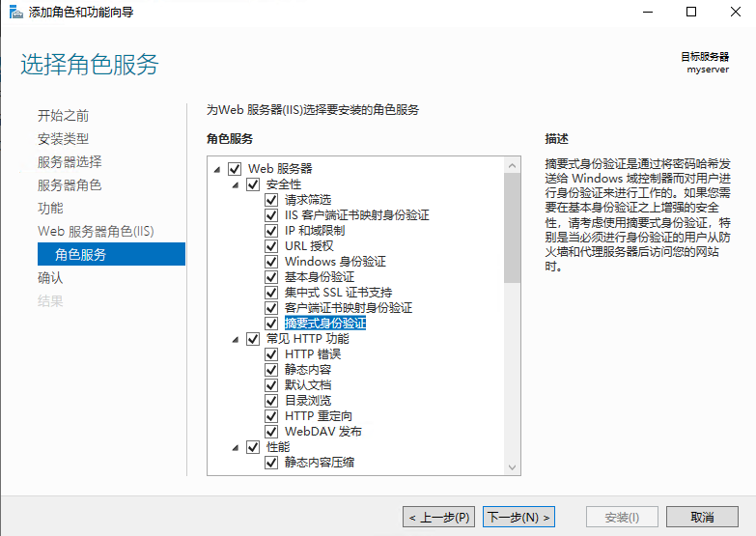Click the scroll down arrow in role list
756x536 pixels.
513,466
